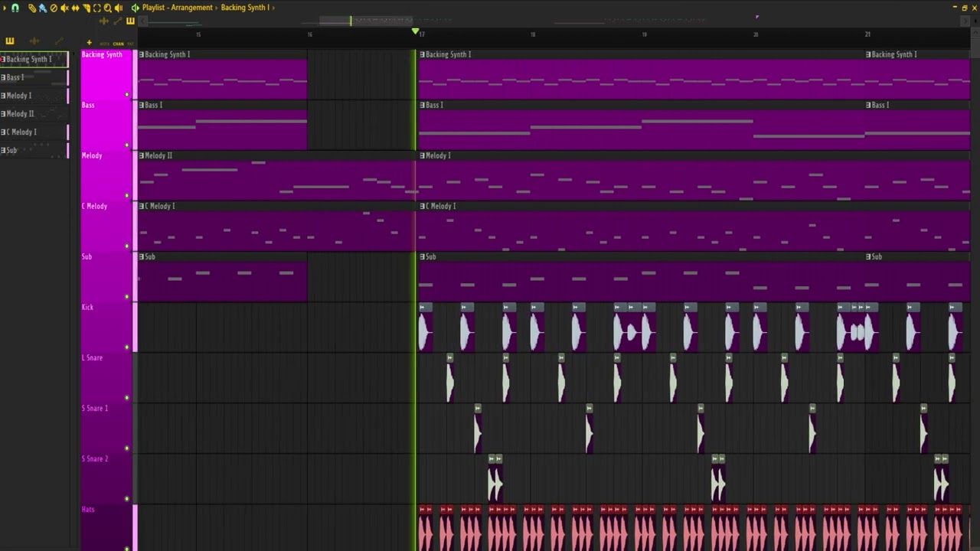Screen dimensions: 980x551
Task: Click the Playlist - Arrangement title
Action: click(x=178, y=8)
